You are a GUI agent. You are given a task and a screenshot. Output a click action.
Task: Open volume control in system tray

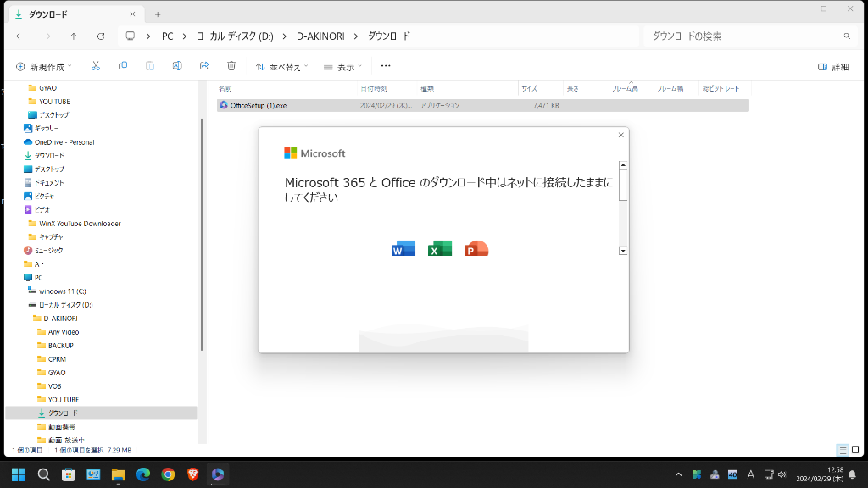point(782,474)
